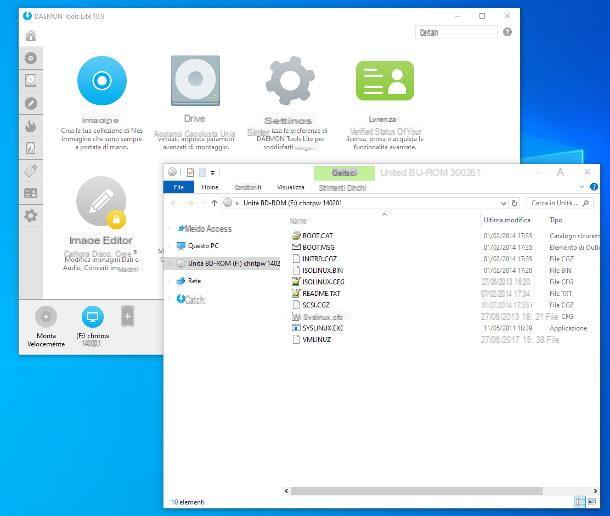The width and height of the screenshot is (610, 516).
Task: Select the VMLINUZ file
Action: pyautogui.click(x=312, y=339)
